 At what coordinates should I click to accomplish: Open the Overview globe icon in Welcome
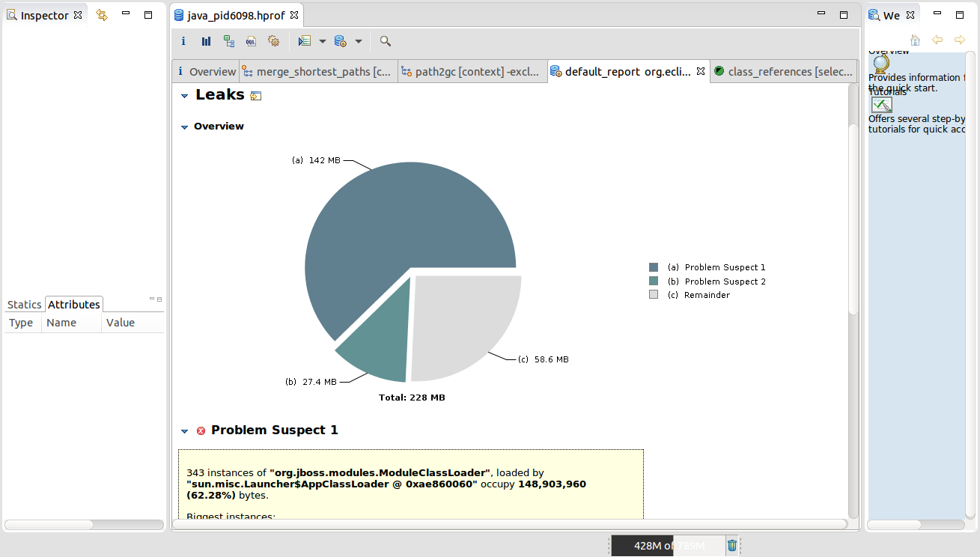pos(881,64)
